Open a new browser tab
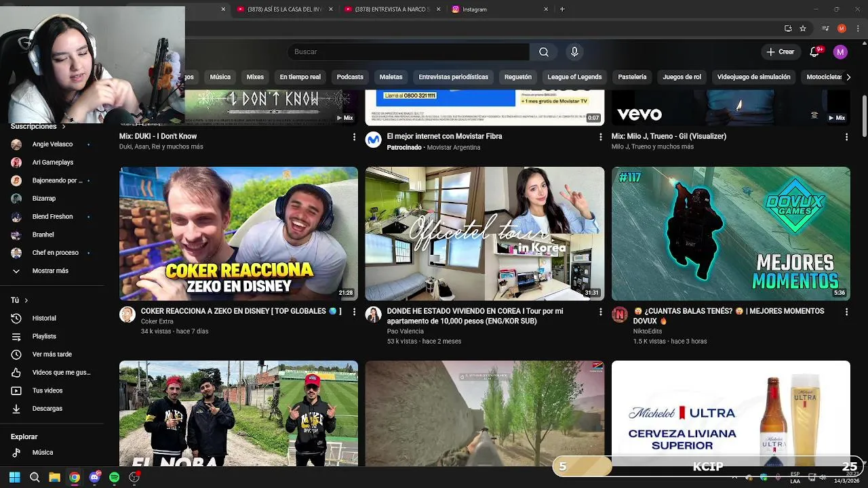The height and width of the screenshot is (488, 868). tap(562, 9)
